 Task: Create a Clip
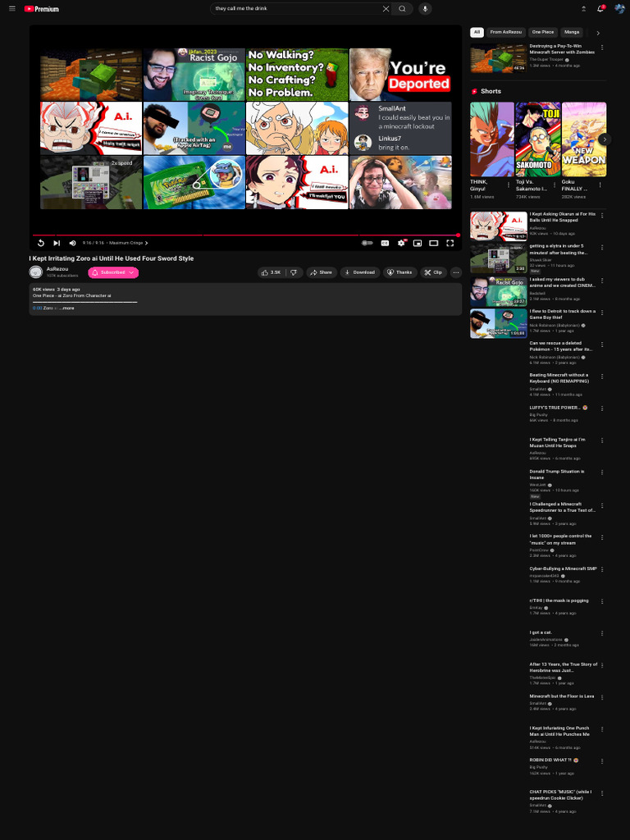(433, 272)
